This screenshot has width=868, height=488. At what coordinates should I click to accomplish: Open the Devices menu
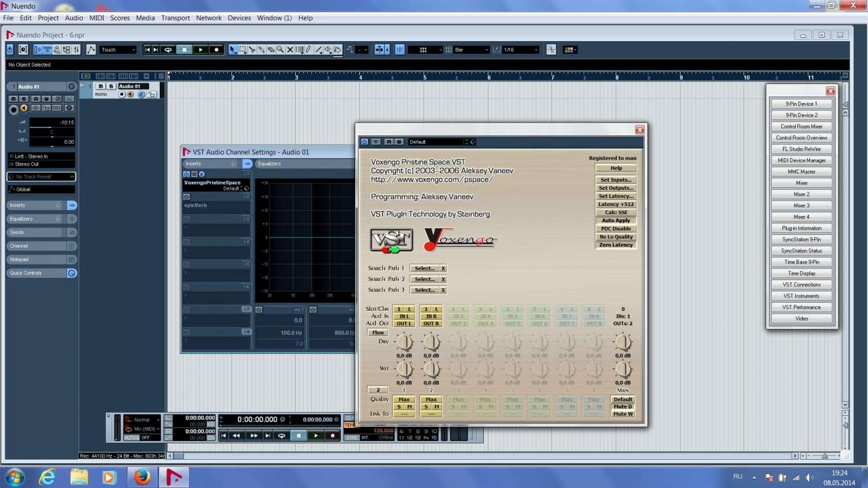click(x=239, y=18)
